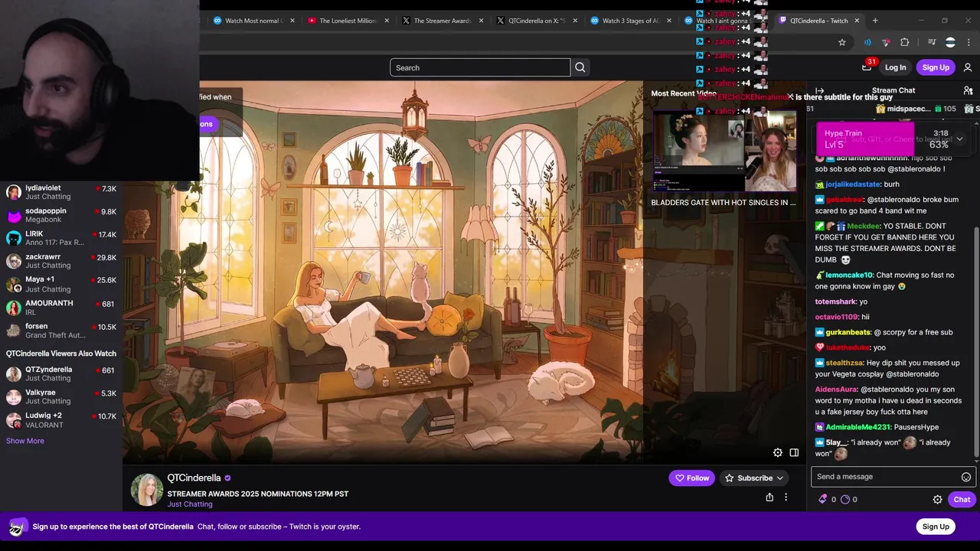Click the red-dot extension icon in the toolbar
The width and height of the screenshot is (980, 551).
pyautogui.click(x=886, y=42)
